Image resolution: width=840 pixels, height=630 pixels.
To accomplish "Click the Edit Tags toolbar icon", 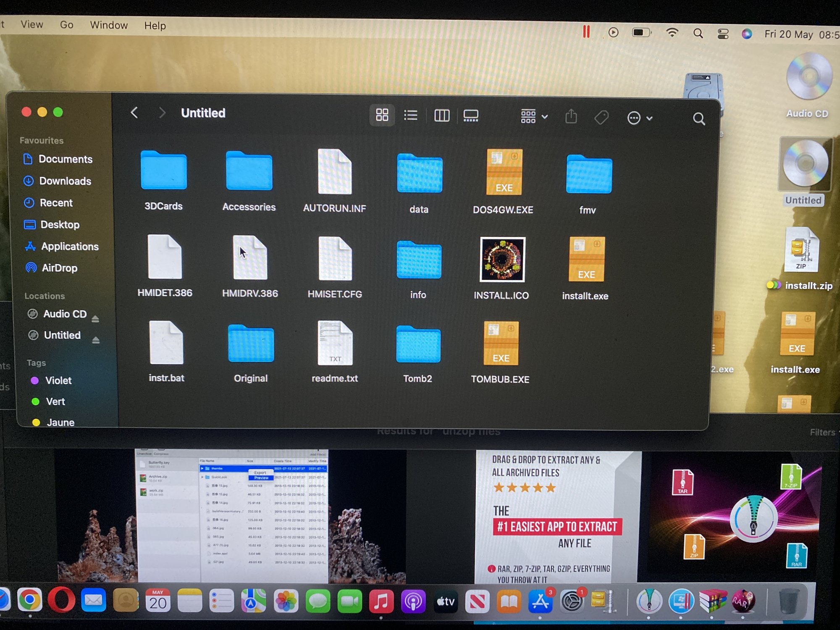I will (x=601, y=118).
